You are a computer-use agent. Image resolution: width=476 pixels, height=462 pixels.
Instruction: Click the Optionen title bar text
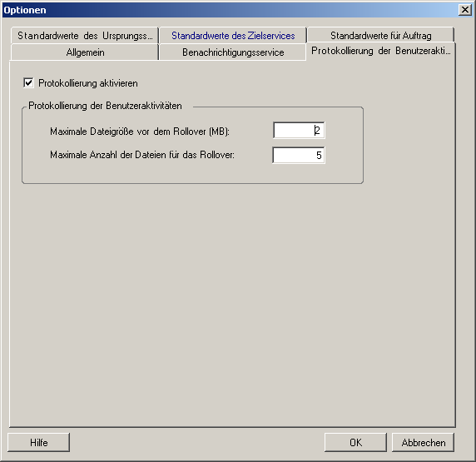(25, 10)
